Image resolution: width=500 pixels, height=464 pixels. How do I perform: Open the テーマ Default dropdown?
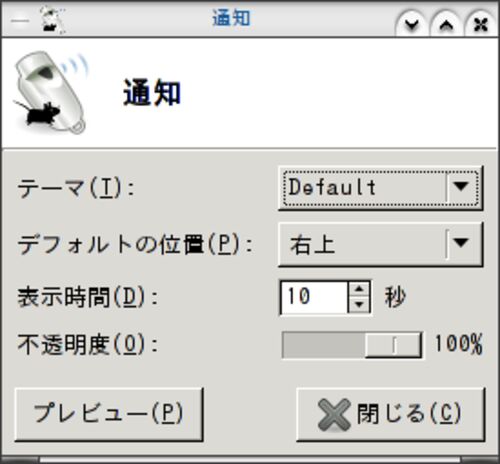380,188
